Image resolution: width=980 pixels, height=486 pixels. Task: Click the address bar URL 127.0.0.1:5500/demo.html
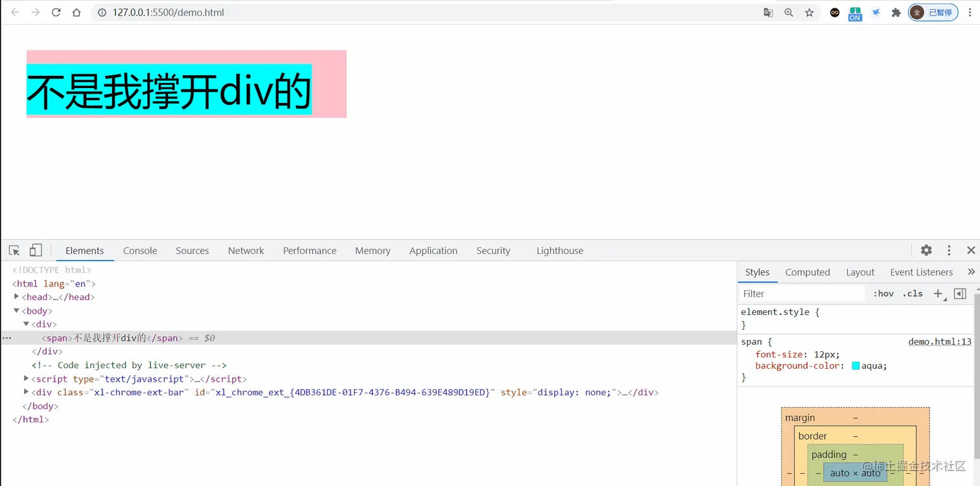pos(169,12)
